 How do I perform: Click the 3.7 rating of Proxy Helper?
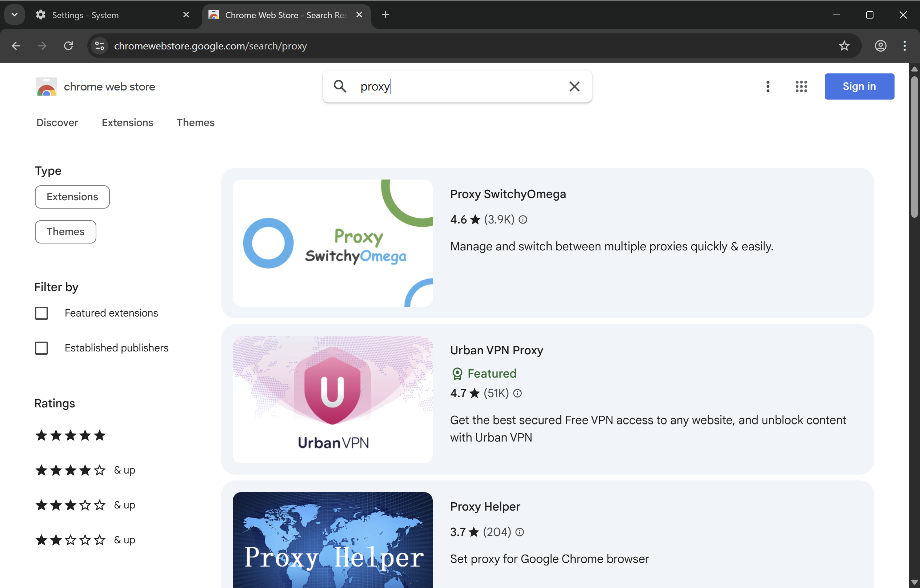click(x=458, y=532)
